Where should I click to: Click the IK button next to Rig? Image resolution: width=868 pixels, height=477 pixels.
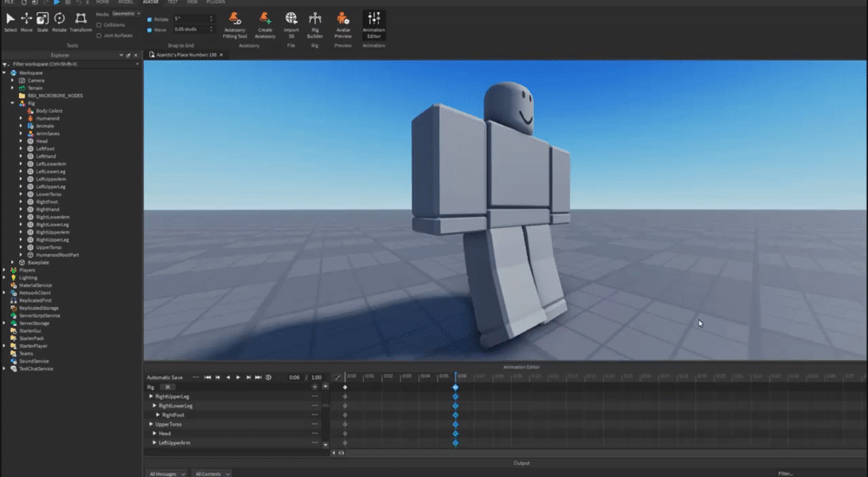[x=169, y=387]
